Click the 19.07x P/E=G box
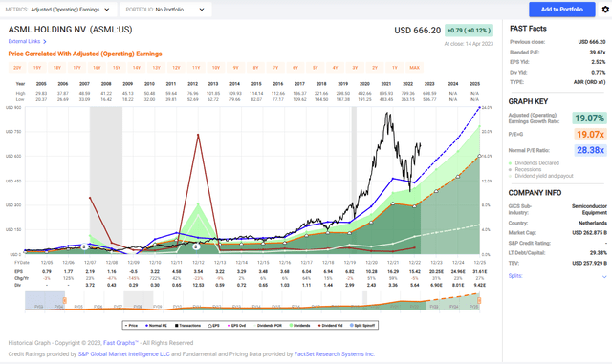 pyautogui.click(x=590, y=134)
